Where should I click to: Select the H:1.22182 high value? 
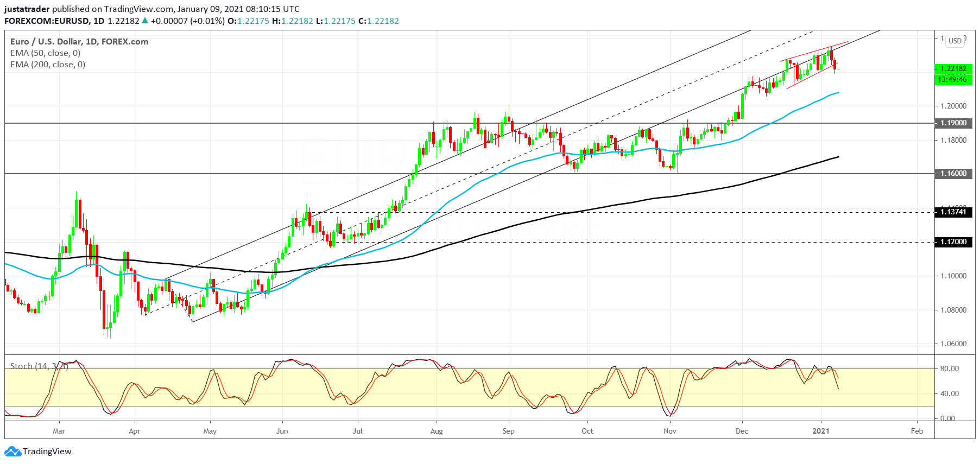tap(293, 21)
